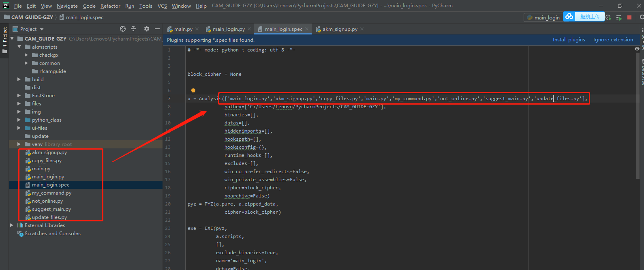Stop the running process red square
This screenshot has height=270, width=644.
pos(629,17)
